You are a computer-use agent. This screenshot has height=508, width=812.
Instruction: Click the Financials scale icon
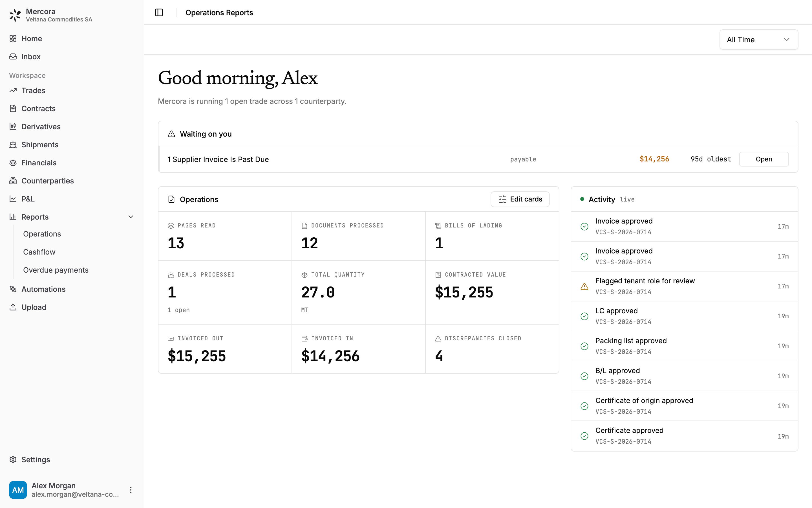click(13, 163)
